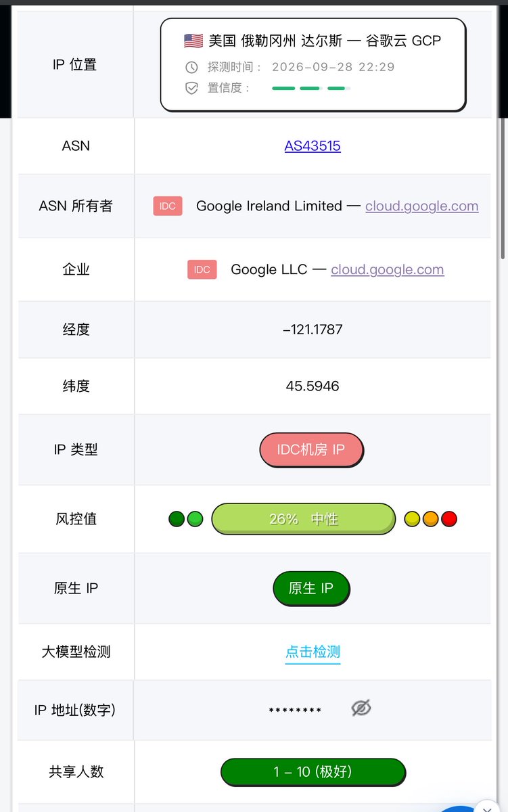Click the dark green risk indicator dot
This screenshot has height=812, width=508.
pos(177,519)
